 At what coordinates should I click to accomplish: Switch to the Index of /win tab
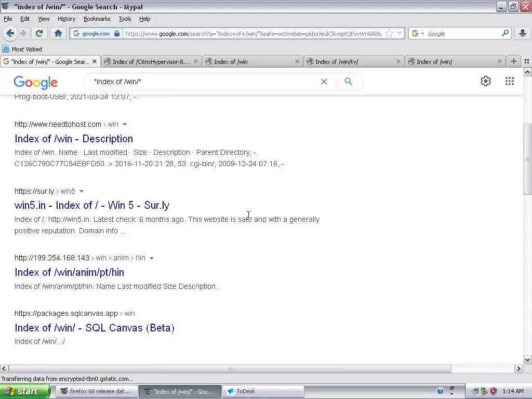pos(252,61)
